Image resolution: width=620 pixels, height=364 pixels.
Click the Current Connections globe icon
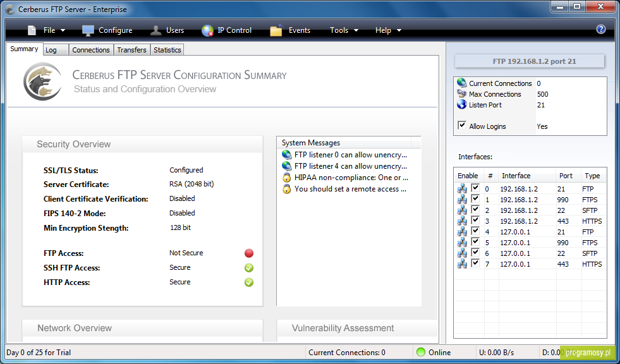pos(461,83)
